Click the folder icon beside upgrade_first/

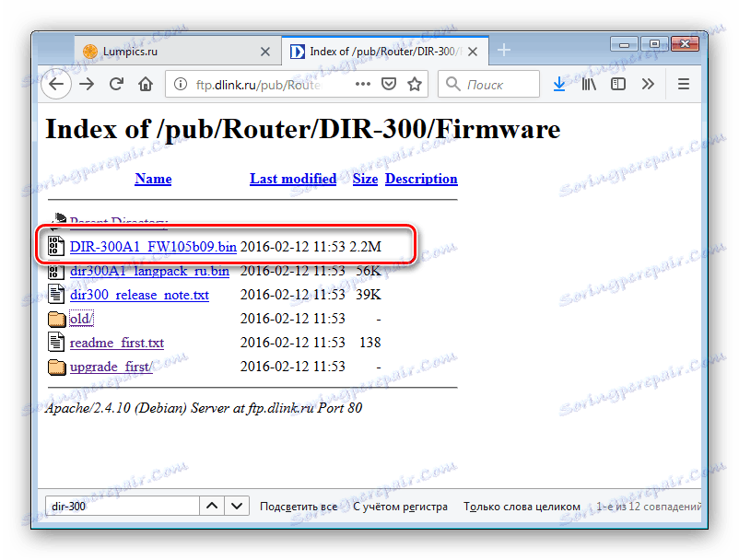pos(56,367)
